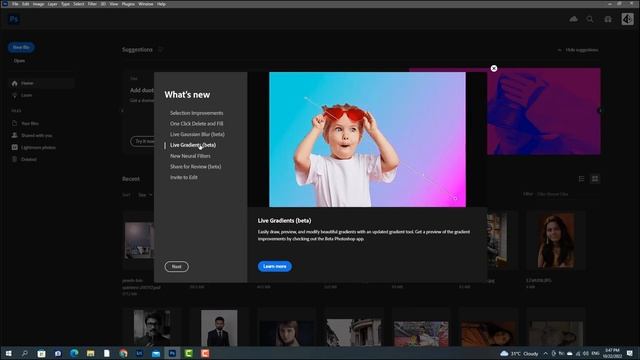Screen dimensions: 640x360
Task: Click the Next button in What's new
Action: point(177,267)
